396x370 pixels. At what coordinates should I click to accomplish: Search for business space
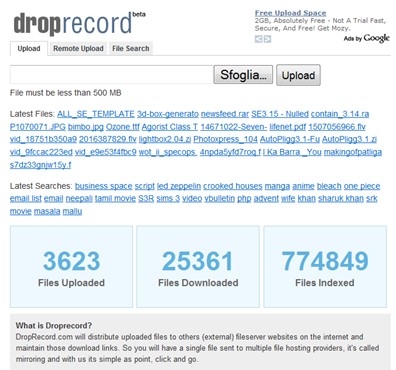point(104,186)
